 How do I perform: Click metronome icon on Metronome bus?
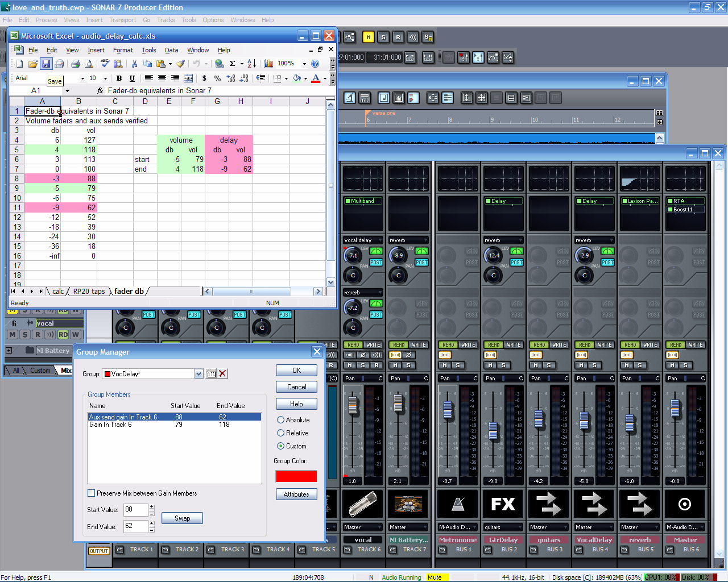click(x=458, y=504)
